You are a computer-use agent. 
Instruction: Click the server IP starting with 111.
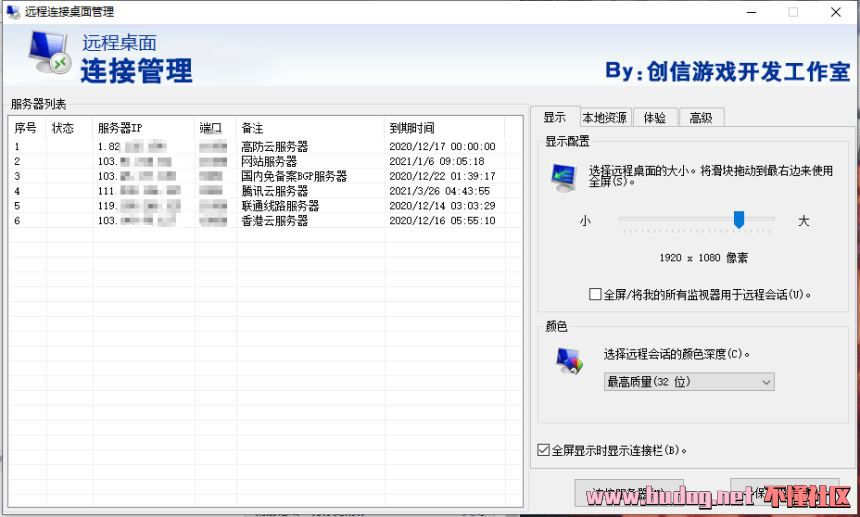[x=139, y=191]
